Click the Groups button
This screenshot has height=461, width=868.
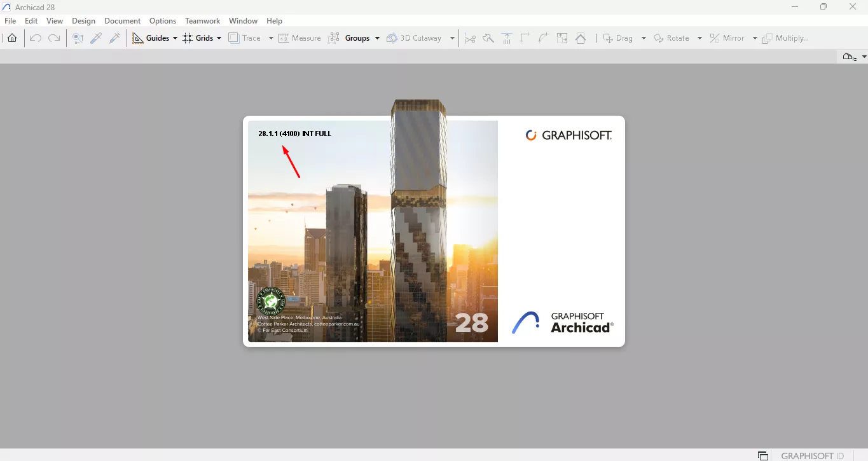pyautogui.click(x=357, y=38)
